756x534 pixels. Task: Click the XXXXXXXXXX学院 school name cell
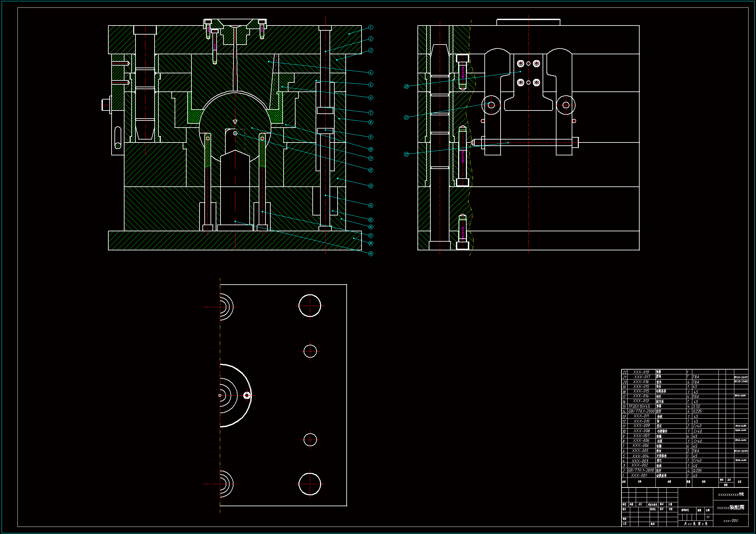[731, 494]
